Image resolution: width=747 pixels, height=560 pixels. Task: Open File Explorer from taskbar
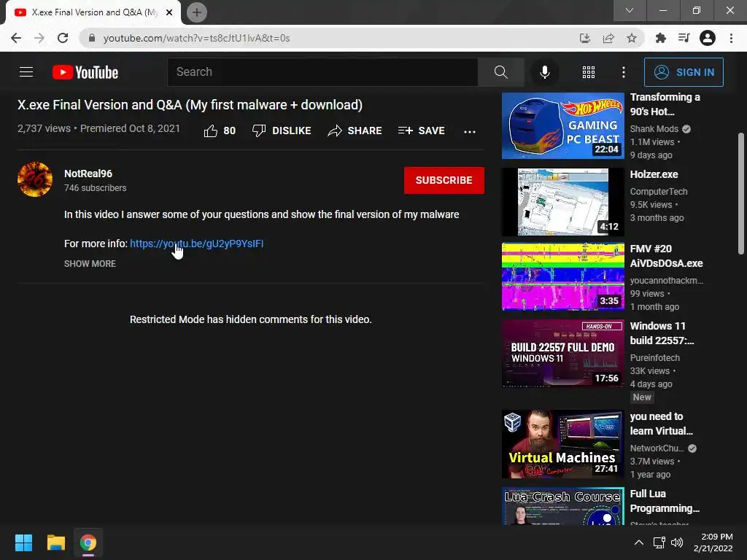tap(55, 542)
